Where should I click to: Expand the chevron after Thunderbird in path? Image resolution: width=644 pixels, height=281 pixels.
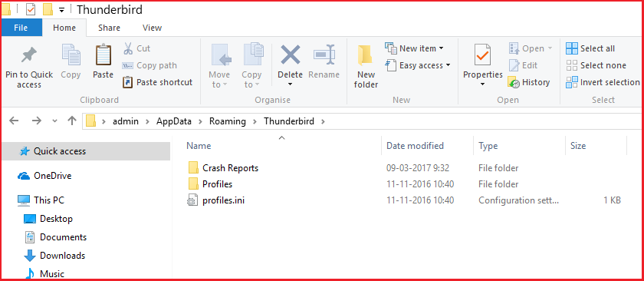(323, 121)
